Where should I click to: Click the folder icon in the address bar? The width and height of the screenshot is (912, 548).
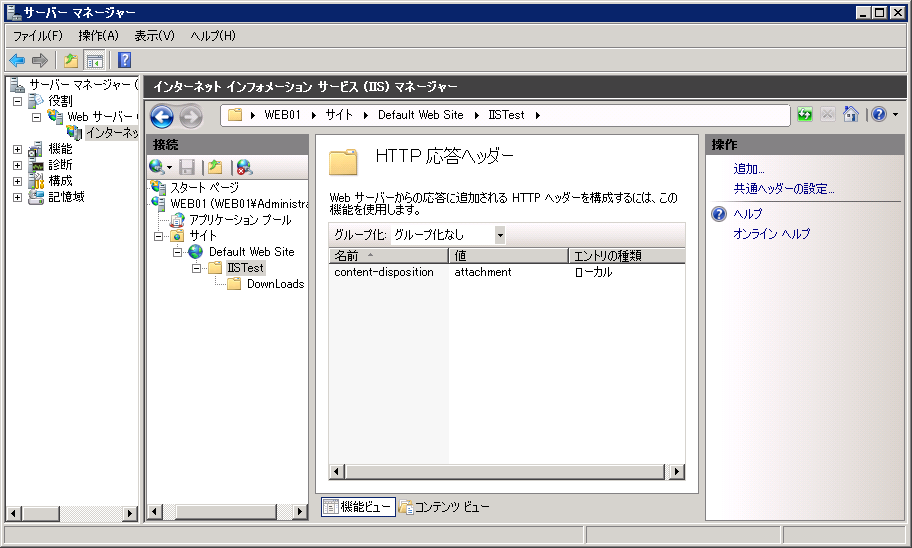[235, 115]
